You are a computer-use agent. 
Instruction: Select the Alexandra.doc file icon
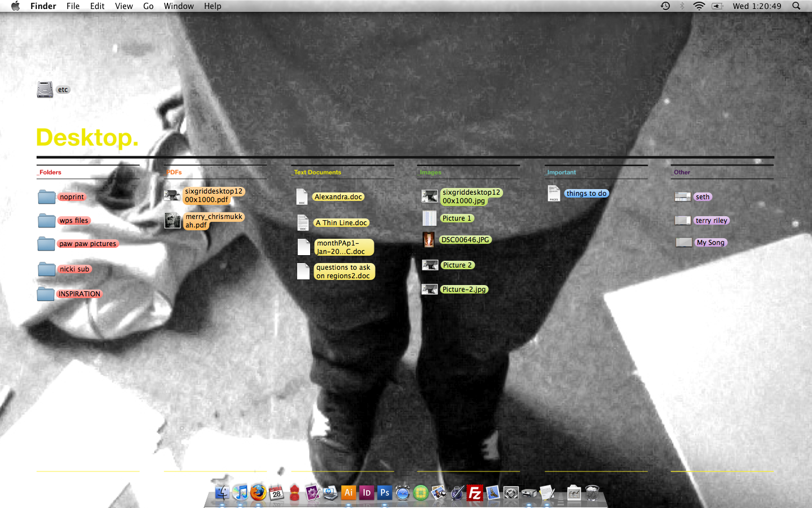pyautogui.click(x=302, y=197)
